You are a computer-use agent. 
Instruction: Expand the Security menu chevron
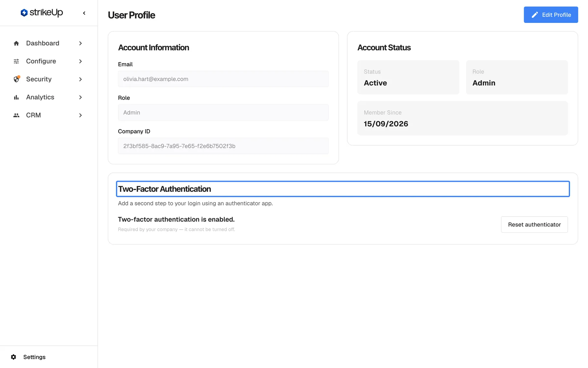(80, 79)
